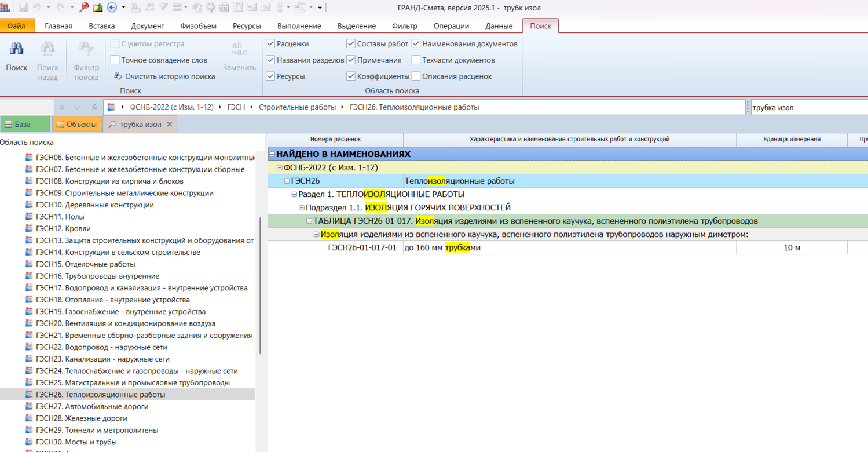This screenshot has height=452, width=868.
Task: Click the app logo icon in title bar
Action: click(5, 8)
